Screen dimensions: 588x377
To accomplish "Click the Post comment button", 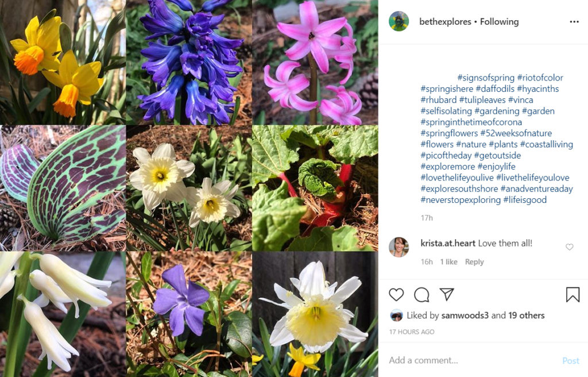I will (571, 360).
